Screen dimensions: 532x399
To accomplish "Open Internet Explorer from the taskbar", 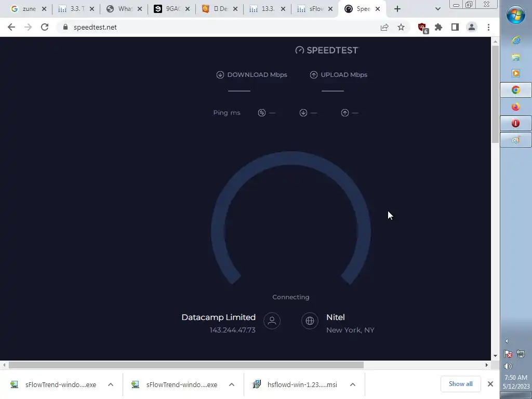I will pos(516,41).
